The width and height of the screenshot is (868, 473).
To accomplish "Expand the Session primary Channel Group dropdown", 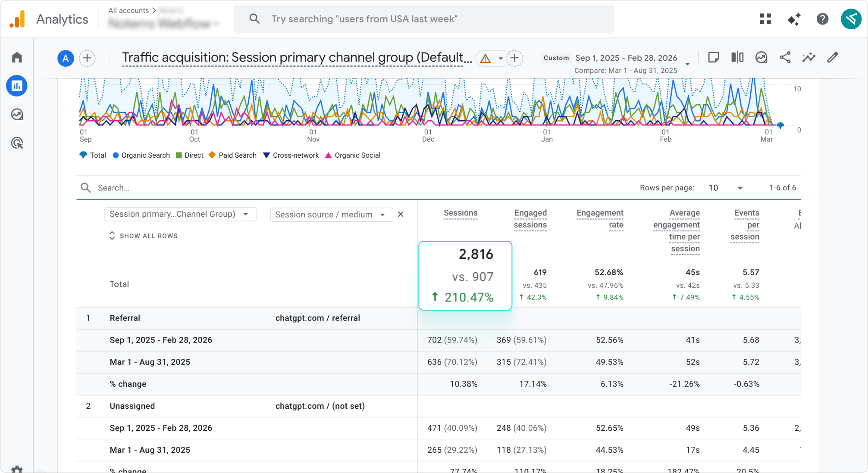I will point(180,214).
